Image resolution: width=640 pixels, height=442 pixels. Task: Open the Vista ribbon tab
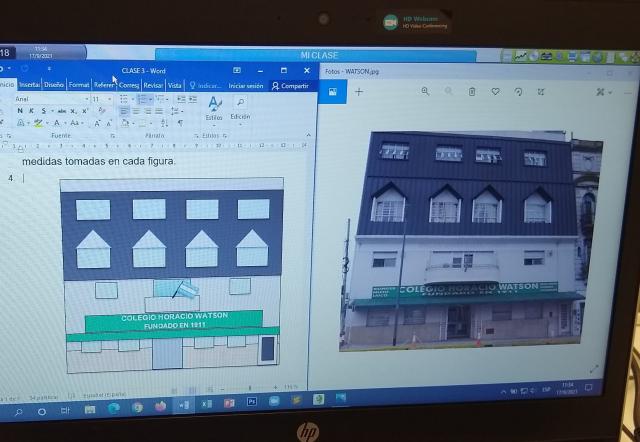pos(174,85)
